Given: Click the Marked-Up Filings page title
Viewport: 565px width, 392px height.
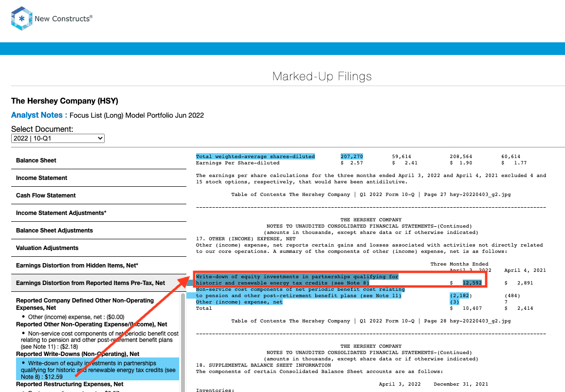Looking at the screenshot, I should coord(322,77).
